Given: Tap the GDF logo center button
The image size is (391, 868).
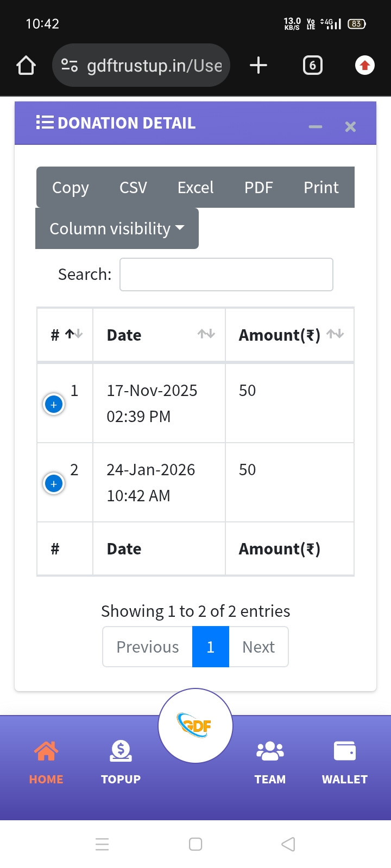Looking at the screenshot, I should 195,726.
